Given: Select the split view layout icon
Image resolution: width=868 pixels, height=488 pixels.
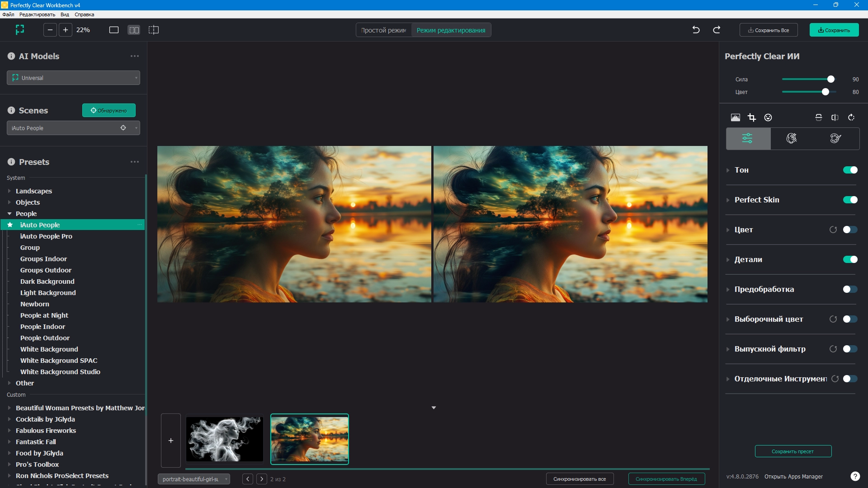Looking at the screenshot, I should click(154, 30).
